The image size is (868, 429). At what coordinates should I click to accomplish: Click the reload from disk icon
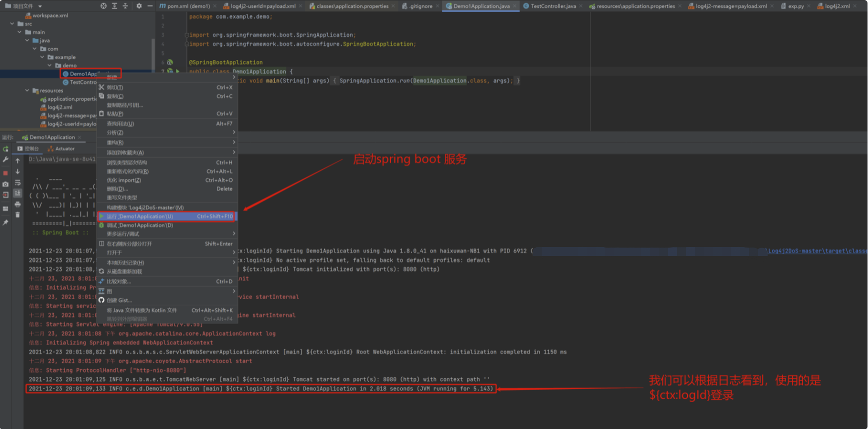pos(101,271)
